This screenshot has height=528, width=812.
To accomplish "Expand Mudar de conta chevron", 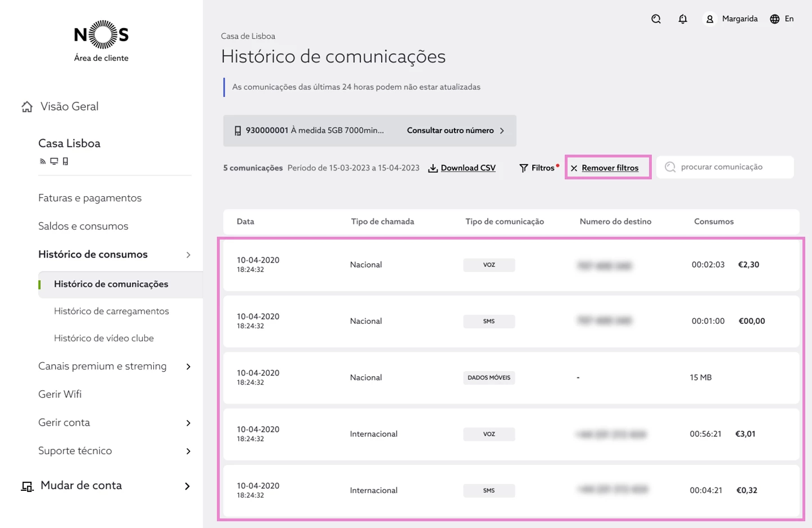I will coord(187,486).
